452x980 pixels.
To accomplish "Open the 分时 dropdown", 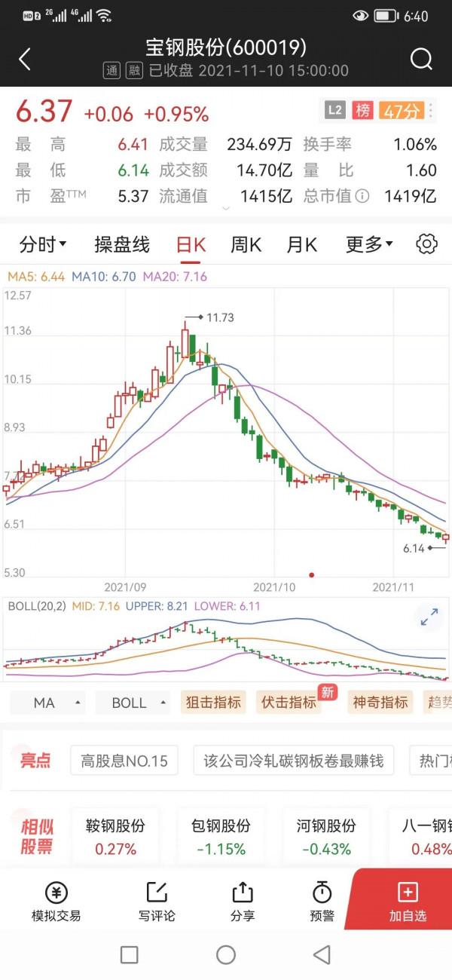I will click(43, 244).
